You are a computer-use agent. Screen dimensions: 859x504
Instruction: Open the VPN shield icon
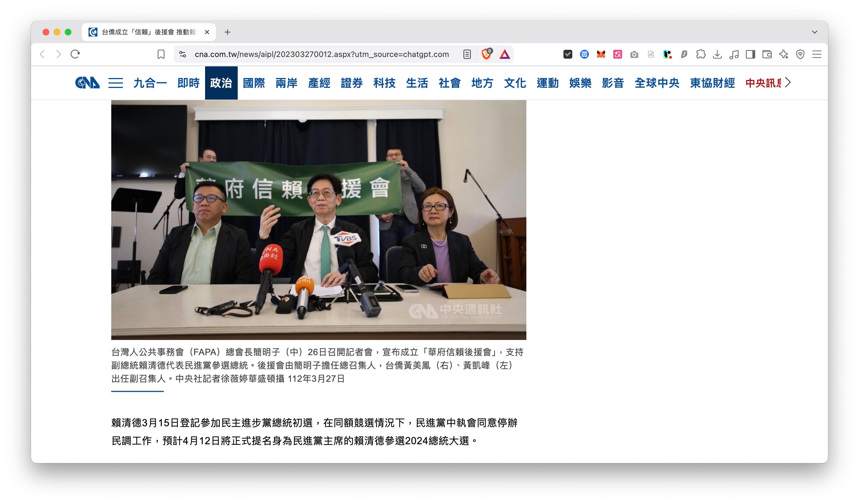click(x=800, y=54)
